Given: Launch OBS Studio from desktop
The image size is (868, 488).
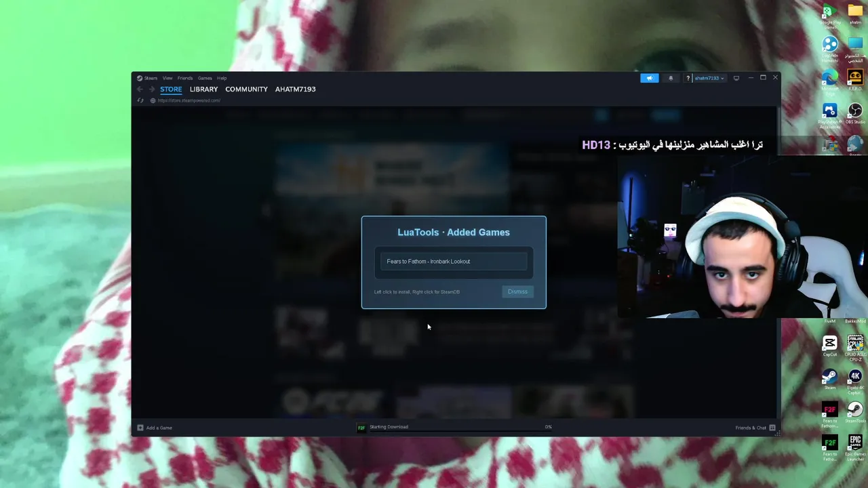Looking at the screenshot, I should pyautogui.click(x=855, y=113).
